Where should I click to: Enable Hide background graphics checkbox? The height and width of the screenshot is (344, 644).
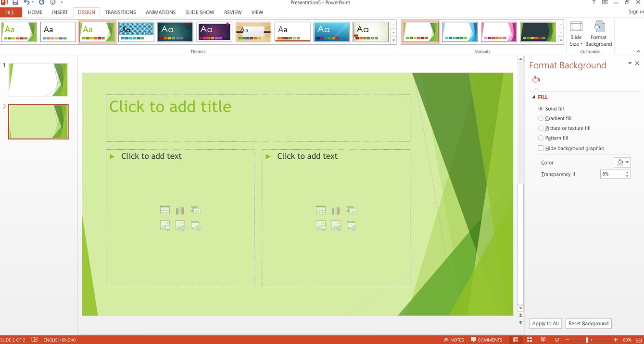click(x=541, y=149)
